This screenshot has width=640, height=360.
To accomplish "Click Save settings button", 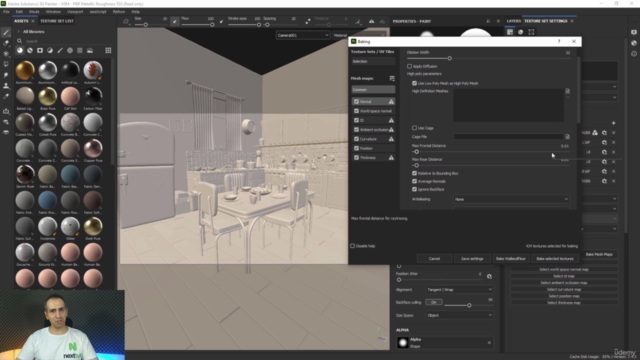I will pyautogui.click(x=472, y=259).
